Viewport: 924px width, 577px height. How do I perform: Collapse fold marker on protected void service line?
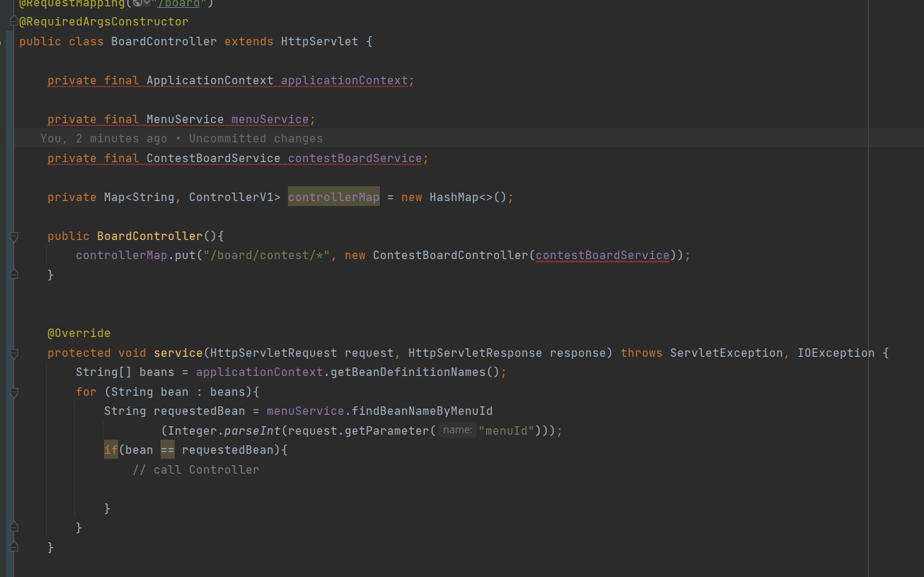click(x=14, y=353)
